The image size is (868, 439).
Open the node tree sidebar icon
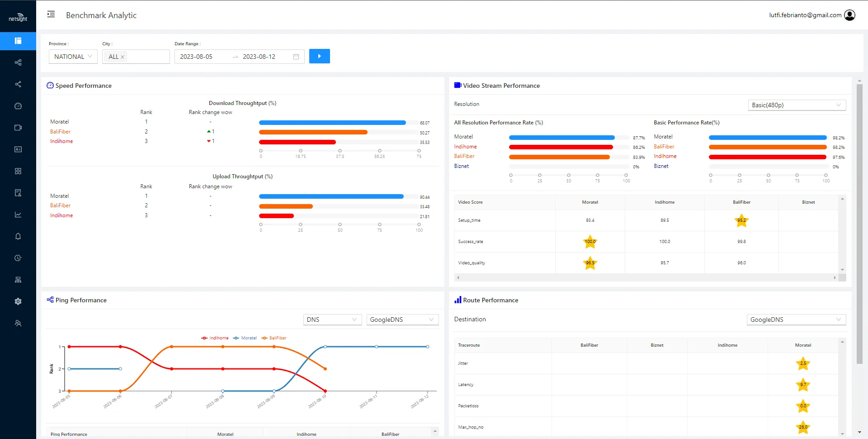pos(18,62)
